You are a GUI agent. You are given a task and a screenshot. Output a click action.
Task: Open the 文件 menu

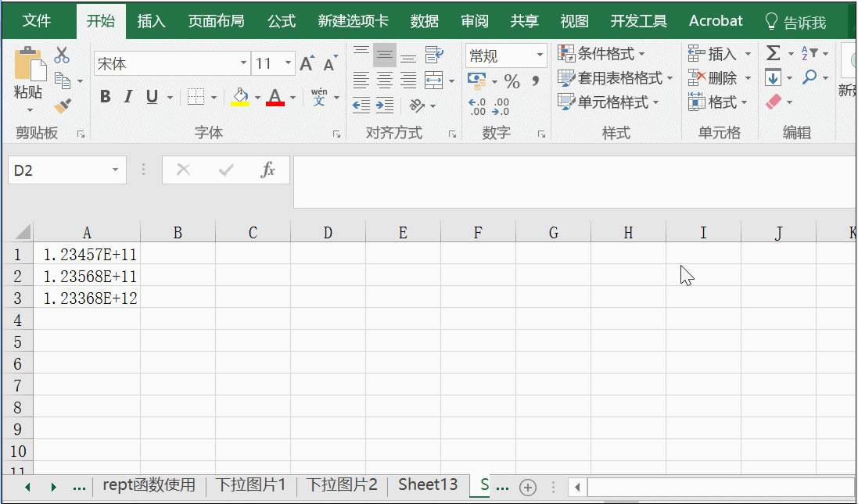pyautogui.click(x=38, y=21)
